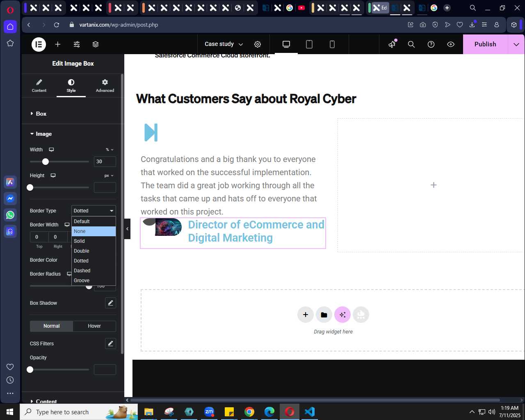The image size is (525, 420).
Task: Open page settings gear icon
Action: (x=258, y=44)
